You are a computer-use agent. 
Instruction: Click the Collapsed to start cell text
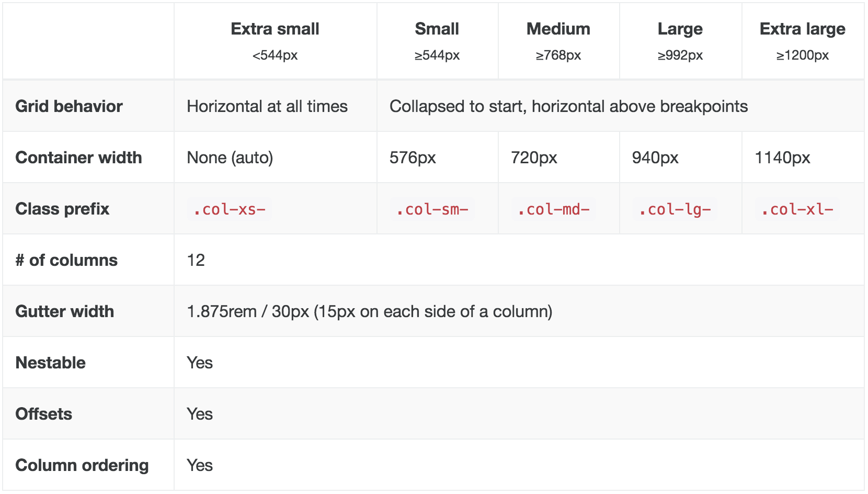[569, 106]
